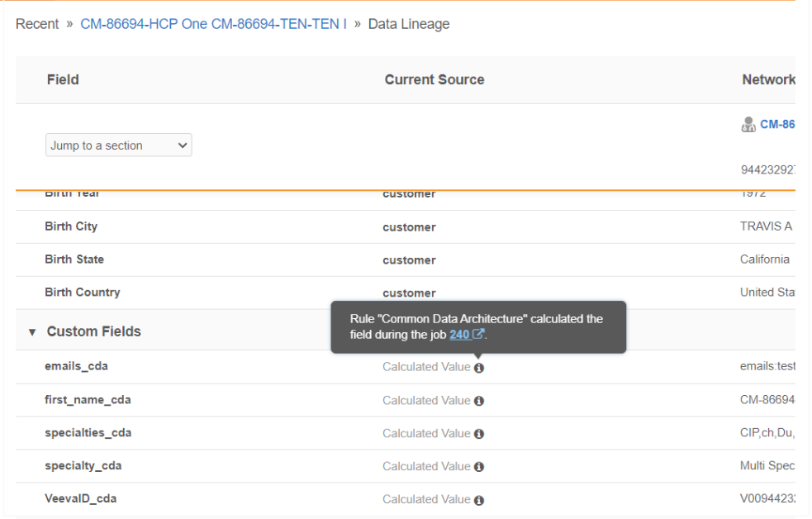Viewport: 812px width, 519px height.
Task: Go to Recent in breadcrumb
Action: point(37,24)
